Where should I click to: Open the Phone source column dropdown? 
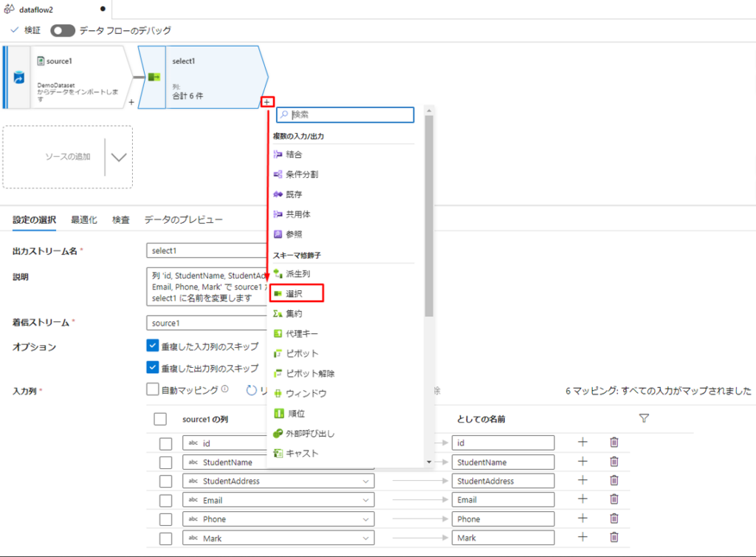pos(365,519)
